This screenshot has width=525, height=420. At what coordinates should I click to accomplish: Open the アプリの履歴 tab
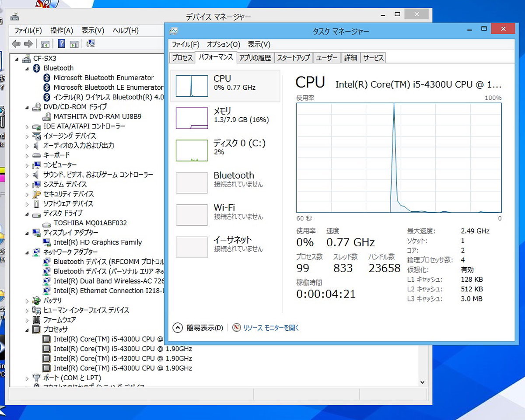click(255, 58)
